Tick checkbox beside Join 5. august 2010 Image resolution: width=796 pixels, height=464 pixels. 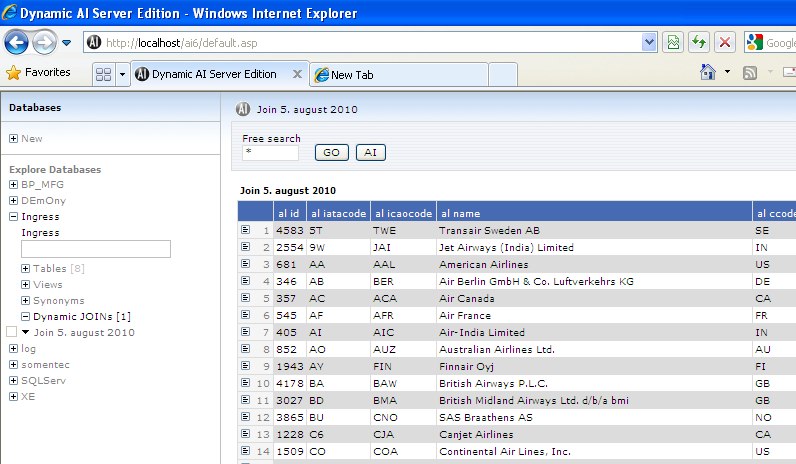tap(11, 332)
